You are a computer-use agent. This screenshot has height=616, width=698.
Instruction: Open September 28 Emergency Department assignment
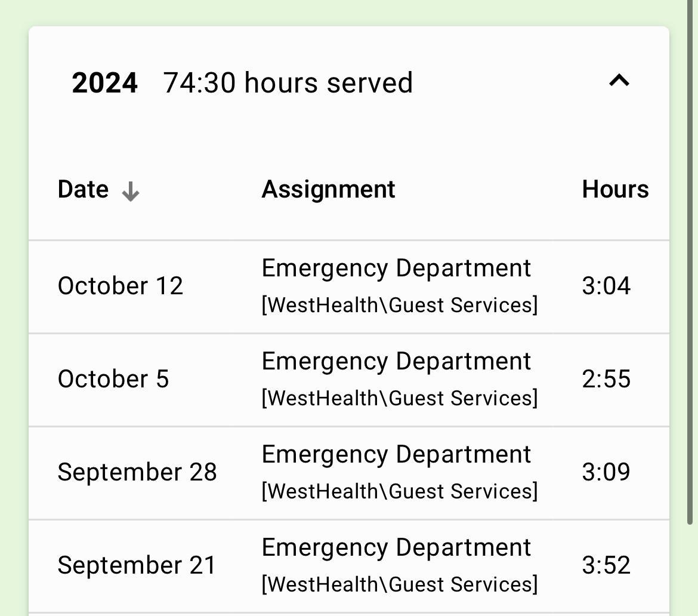(396, 455)
